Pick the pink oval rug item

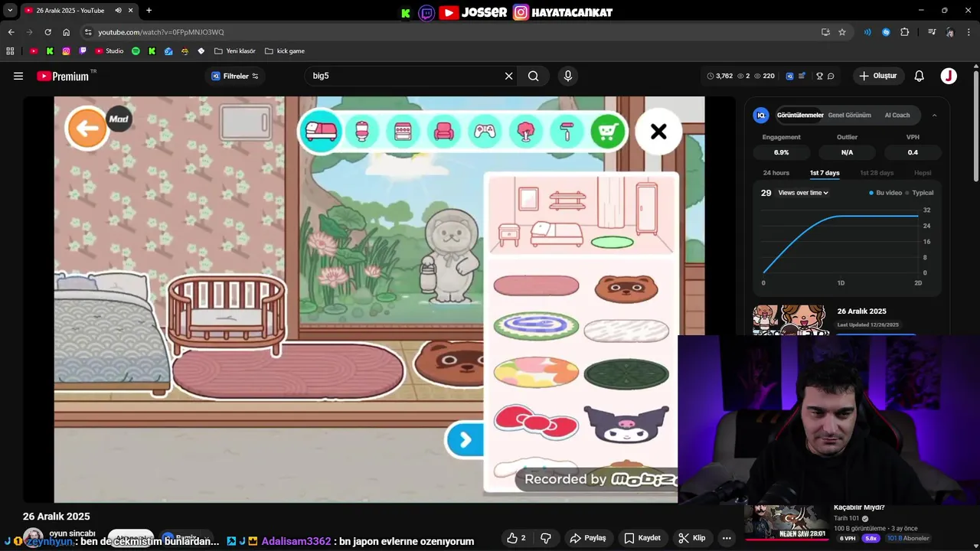click(536, 286)
